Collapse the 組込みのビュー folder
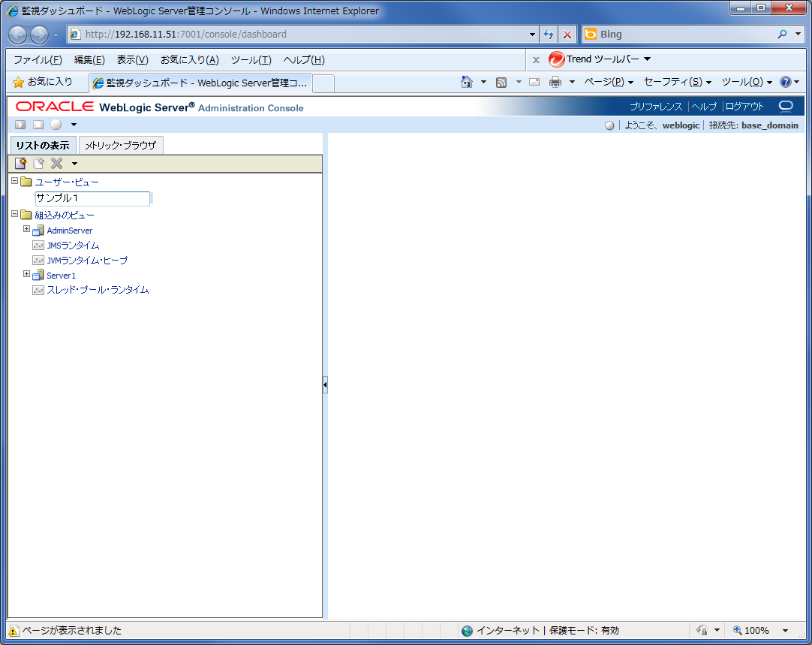This screenshot has width=812, height=645. tap(14, 214)
